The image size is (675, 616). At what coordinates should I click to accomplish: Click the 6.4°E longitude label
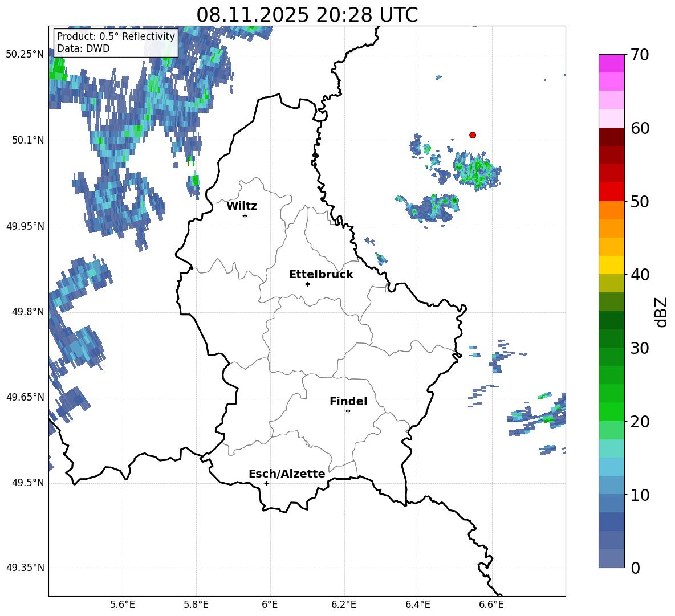pyautogui.click(x=417, y=605)
